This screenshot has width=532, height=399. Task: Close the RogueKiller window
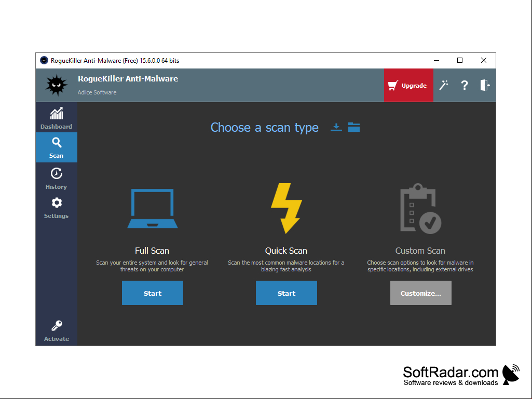(x=484, y=60)
